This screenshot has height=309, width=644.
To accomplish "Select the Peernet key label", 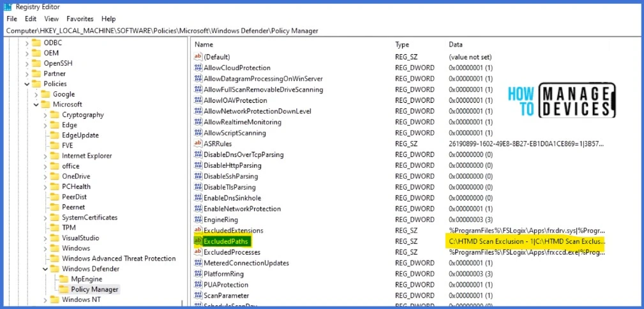I will (x=73, y=207).
